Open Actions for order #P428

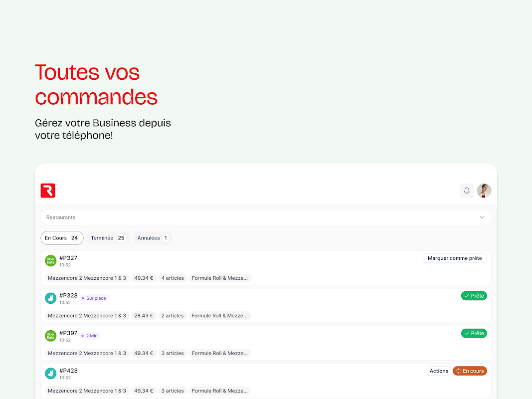pyautogui.click(x=439, y=371)
